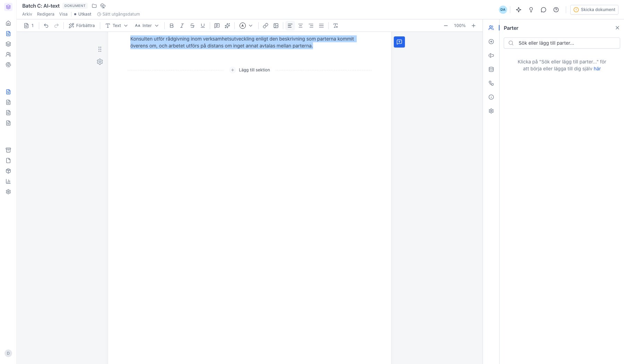Toggle underline formatting
The width and height of the screenshot is (624, 364).
tap(203, 26)
